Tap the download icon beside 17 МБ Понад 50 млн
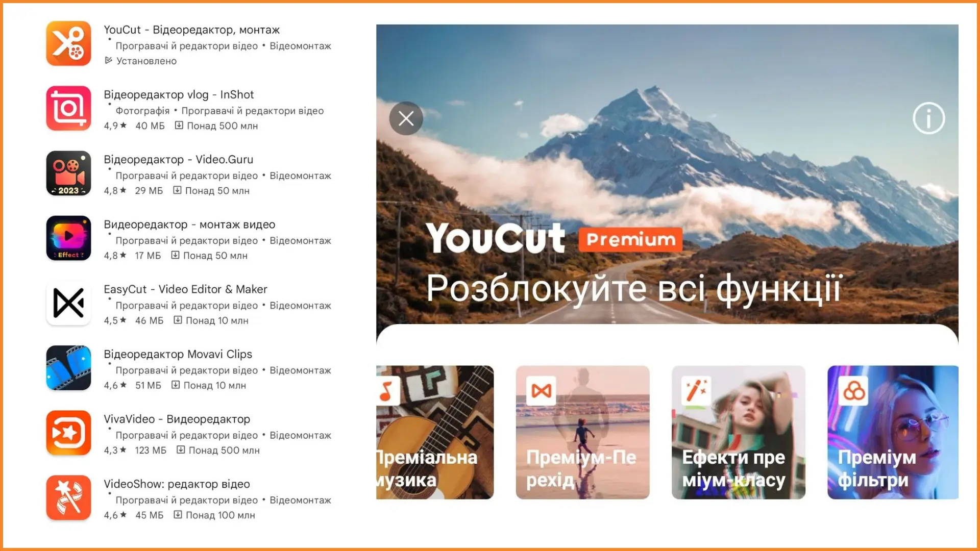The height and width of the screenshot is (551, 980). pyautogui.click(x=175, y=255)
